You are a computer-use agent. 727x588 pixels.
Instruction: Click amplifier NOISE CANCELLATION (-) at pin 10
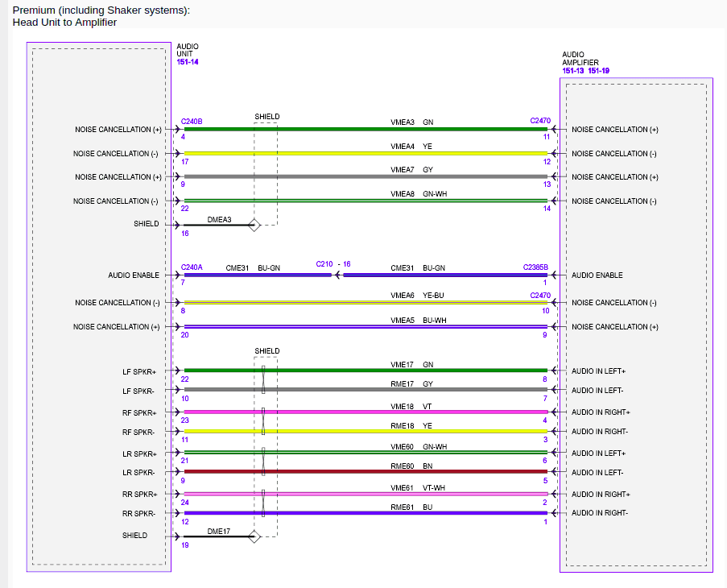613,303
